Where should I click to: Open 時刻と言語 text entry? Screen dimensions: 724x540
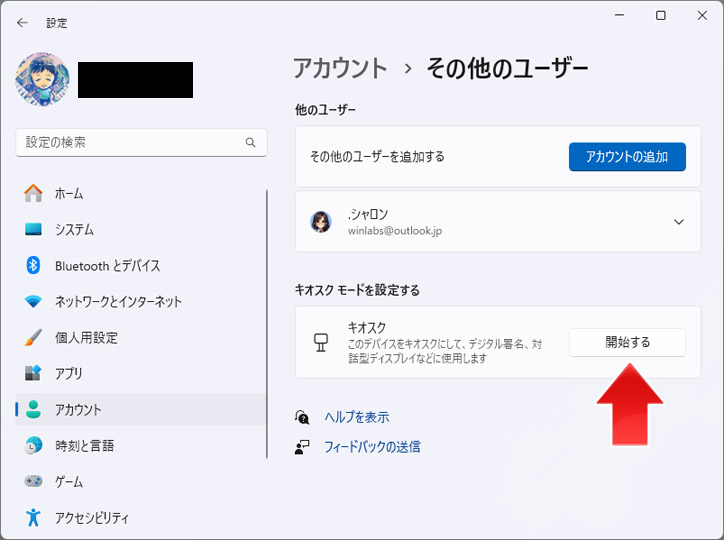(x=84, y=446)
